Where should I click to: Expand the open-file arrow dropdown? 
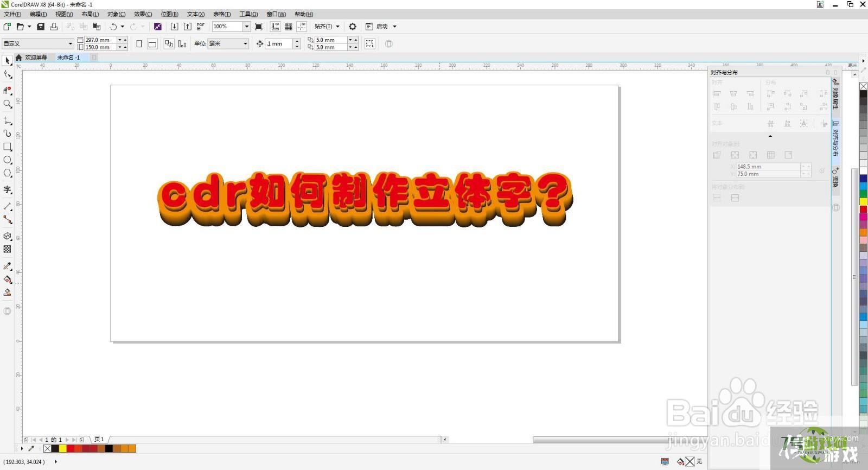coord(29,26)
